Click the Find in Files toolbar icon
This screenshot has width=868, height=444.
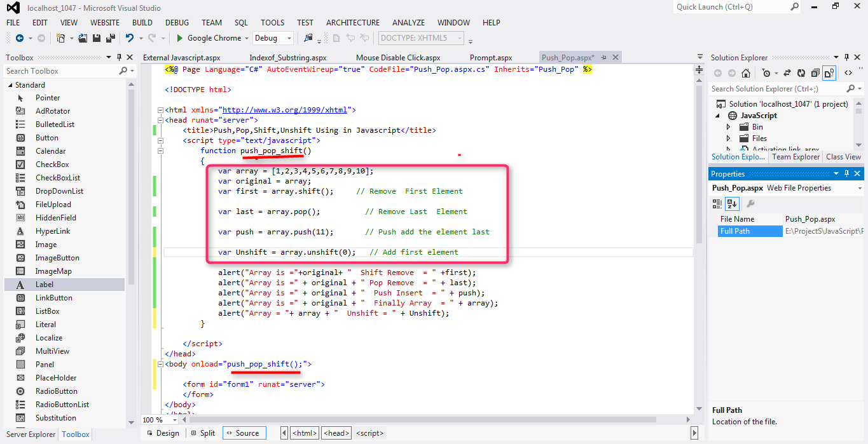point(309,38)
